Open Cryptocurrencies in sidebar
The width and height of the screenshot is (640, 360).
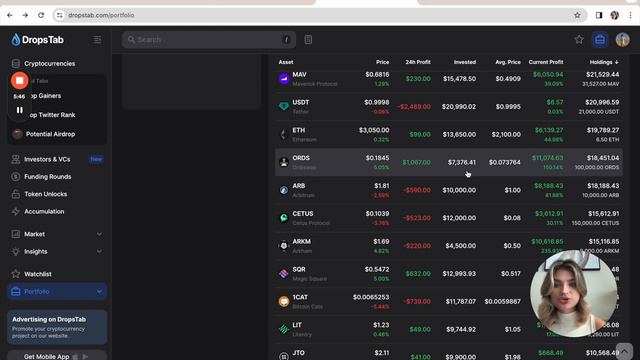click(49, 64)
